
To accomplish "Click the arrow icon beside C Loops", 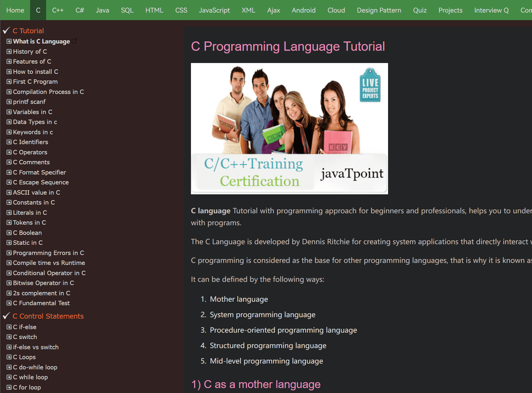I will (9, 357).
